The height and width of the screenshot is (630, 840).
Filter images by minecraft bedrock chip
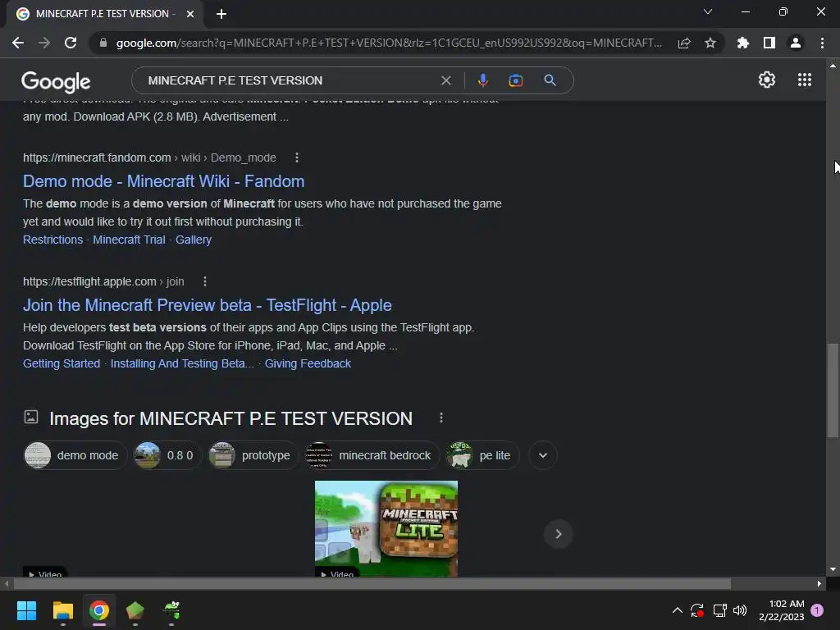pyautogui.click(x=372, y=455)
